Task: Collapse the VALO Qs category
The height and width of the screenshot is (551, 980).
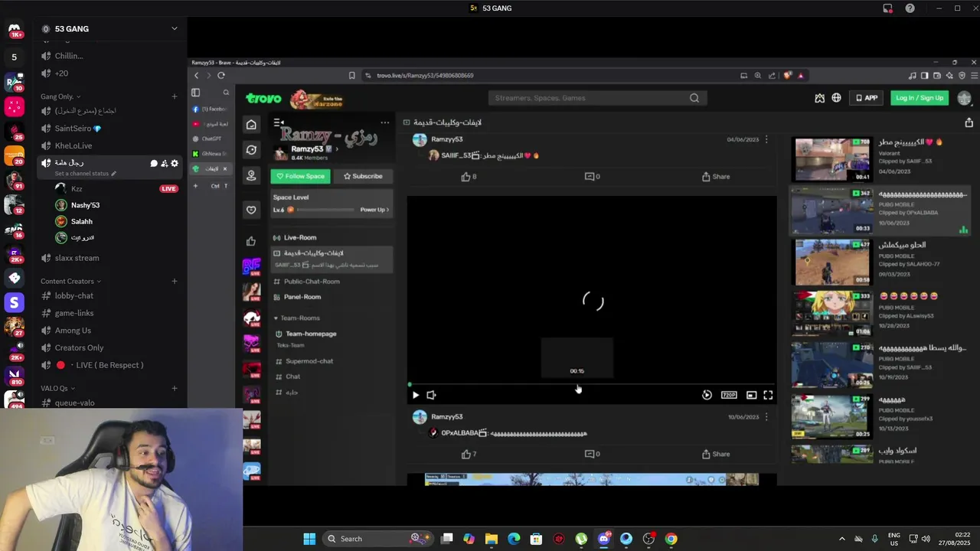Action: (57, 388)
